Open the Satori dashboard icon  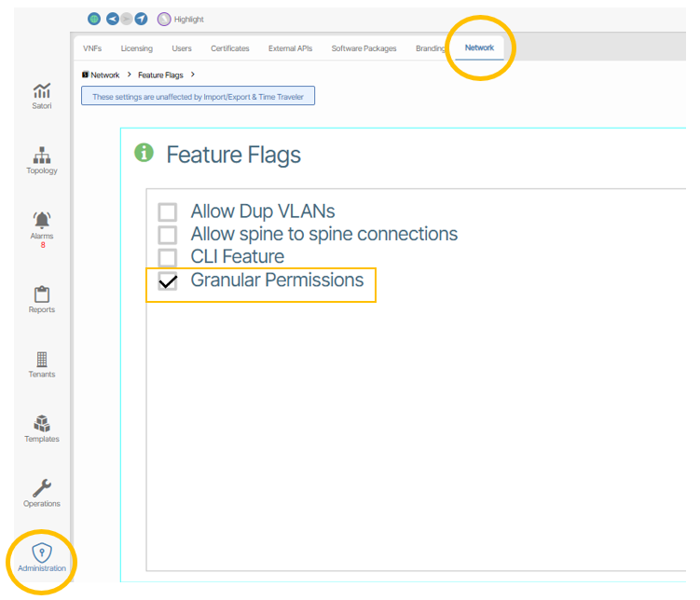(42, 91)
